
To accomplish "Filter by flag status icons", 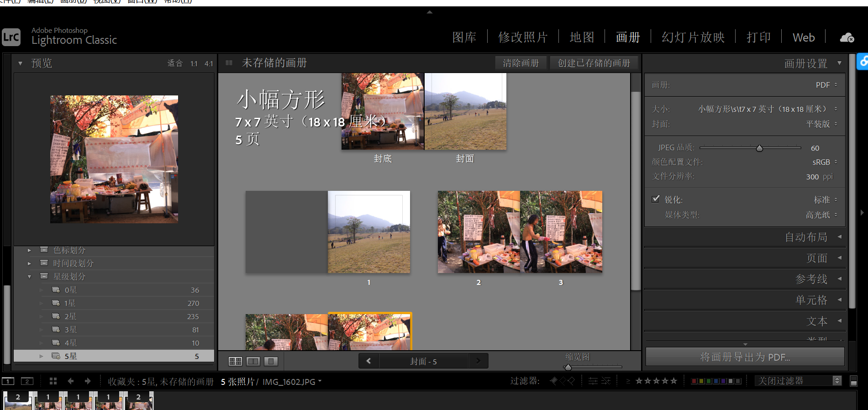I will 562,381.
